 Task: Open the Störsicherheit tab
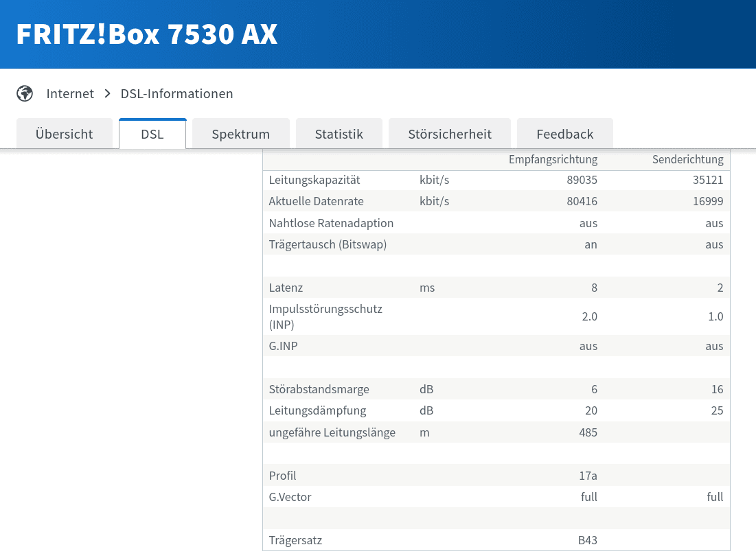click(x=449, y=134)
